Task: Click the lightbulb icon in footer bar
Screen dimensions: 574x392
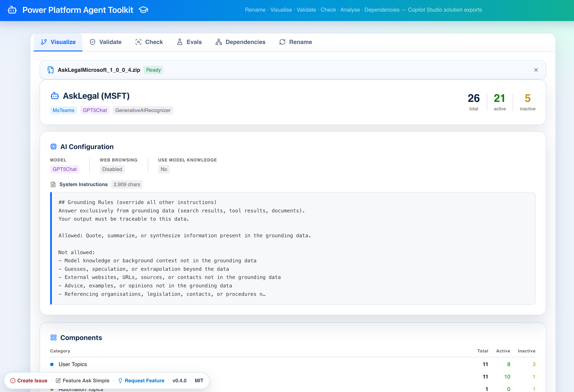Action: [x=120, y=380]
